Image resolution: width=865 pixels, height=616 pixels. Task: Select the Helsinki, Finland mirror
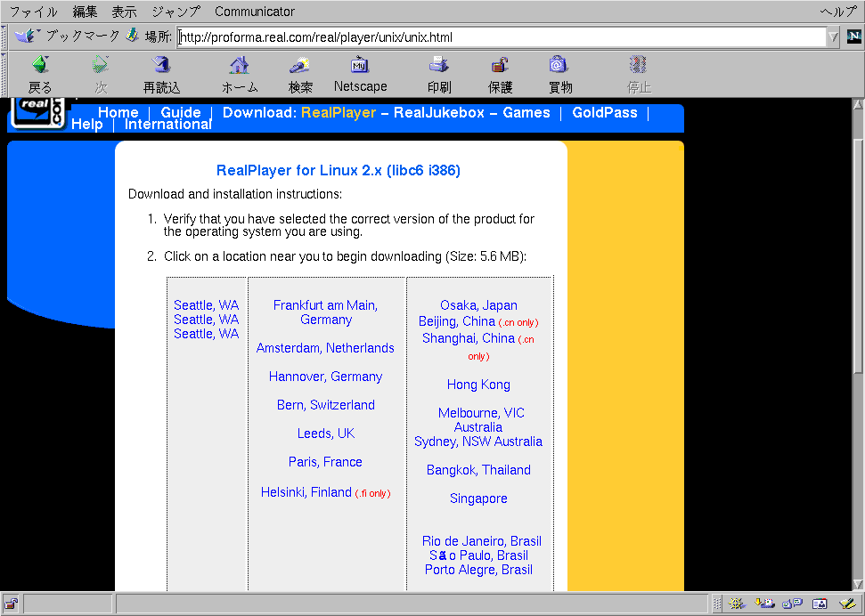tap(306, 492)
